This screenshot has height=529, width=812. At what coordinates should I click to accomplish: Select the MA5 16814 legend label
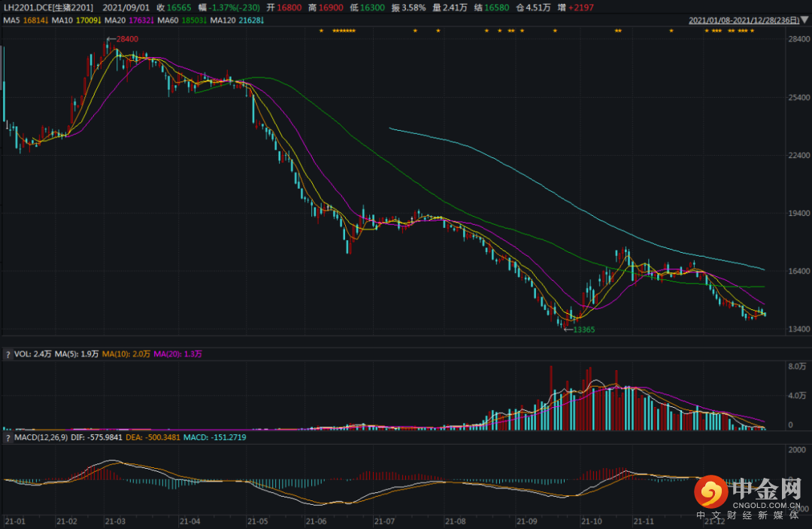pyautogui.click(x=26, y=20)
